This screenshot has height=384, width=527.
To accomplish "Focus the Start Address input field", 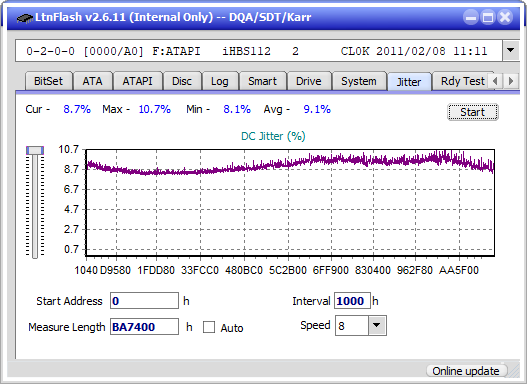I will [x=144, y=301].
